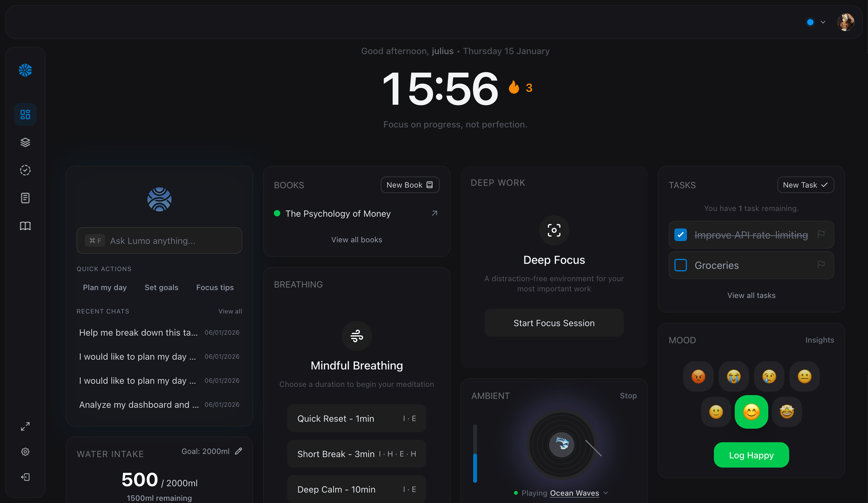Open the Dashboard view from the sidebar

(25, 114)
